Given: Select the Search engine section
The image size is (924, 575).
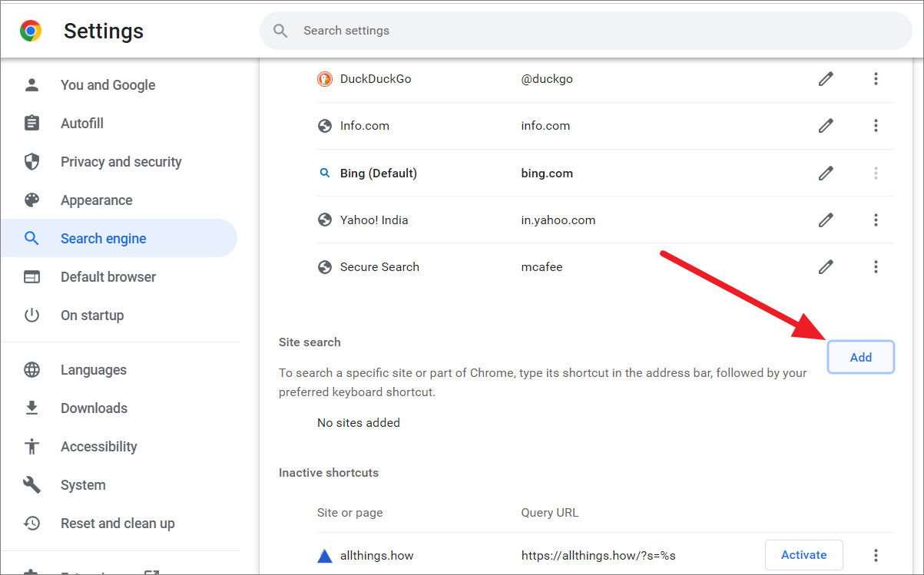Looking at the screenshot, I should [119, 239].
